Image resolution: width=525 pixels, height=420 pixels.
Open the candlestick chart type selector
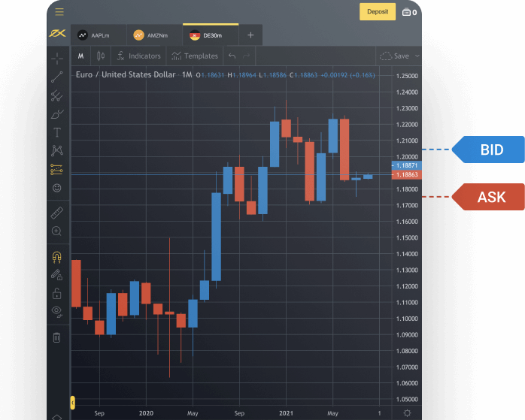pyautogui.click(x=101, y=56)
